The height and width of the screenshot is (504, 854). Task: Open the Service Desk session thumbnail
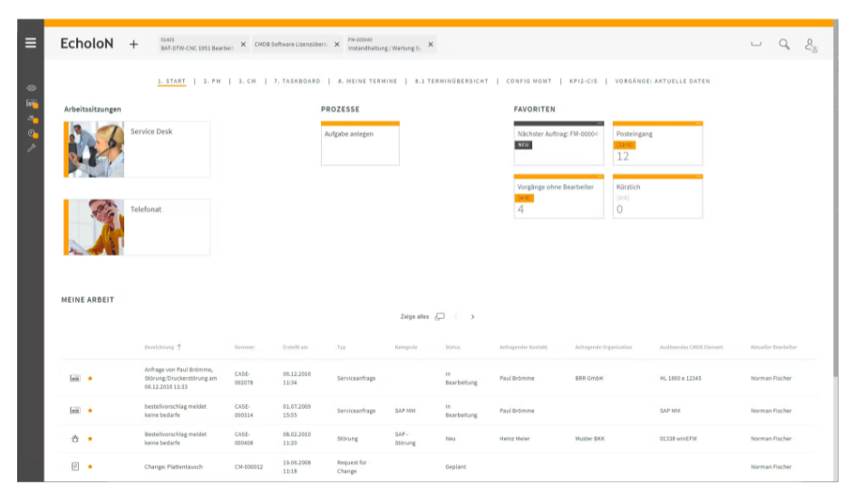96,150
